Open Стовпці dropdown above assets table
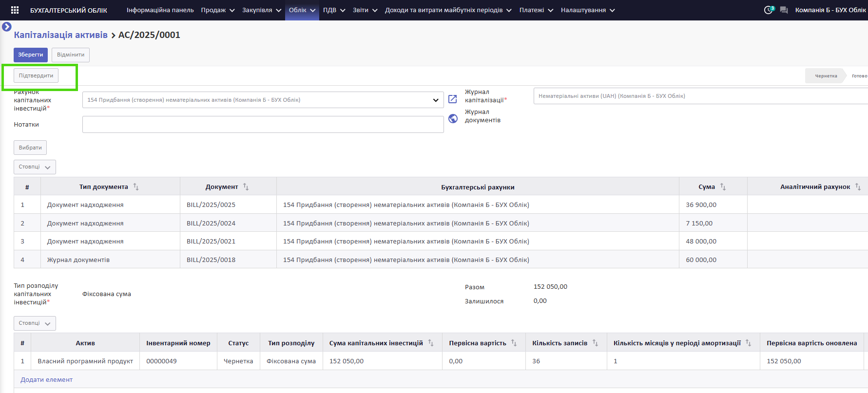The image size is (868, 393). pos(35,323)
